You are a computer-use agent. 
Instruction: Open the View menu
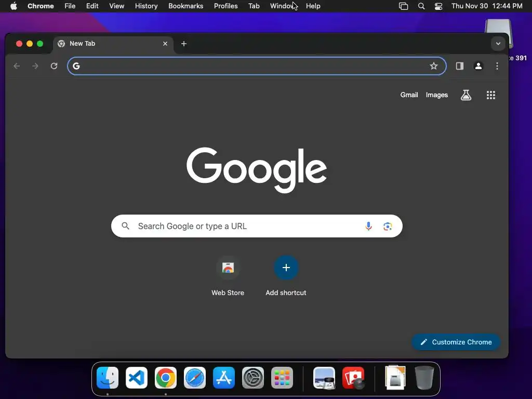point(117,6)
